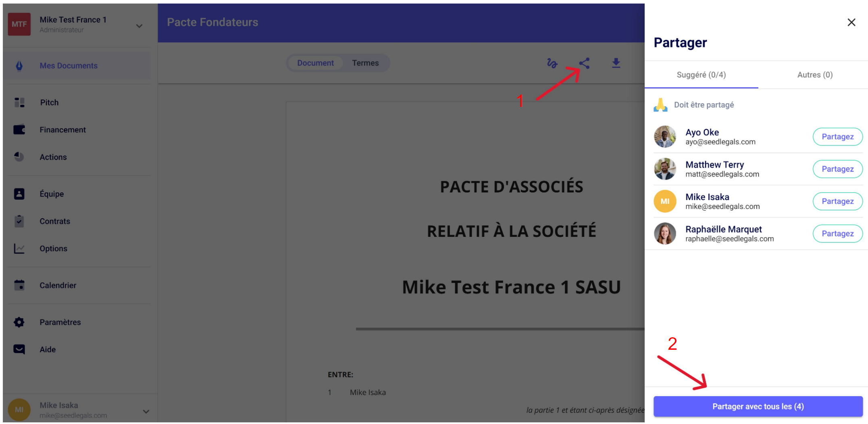Open the Calendrier section
This screenshot has height=424, width=868.
[x=58, y=286]
